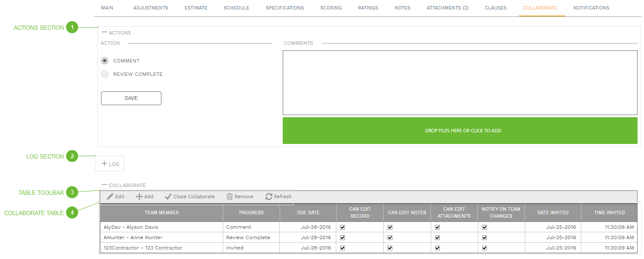Select the Comment radio button
Image resolution: width=644 pixels, height=259 pixels.
[104, 61]
